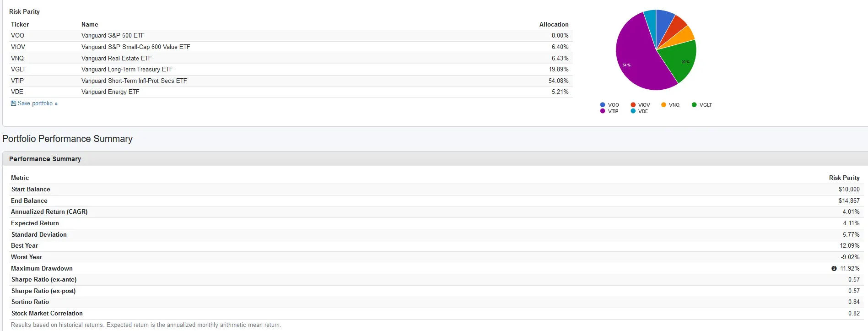Click the Performance Summary panel header
Viewport: 868px width, 331px height.
pos(45,159)
